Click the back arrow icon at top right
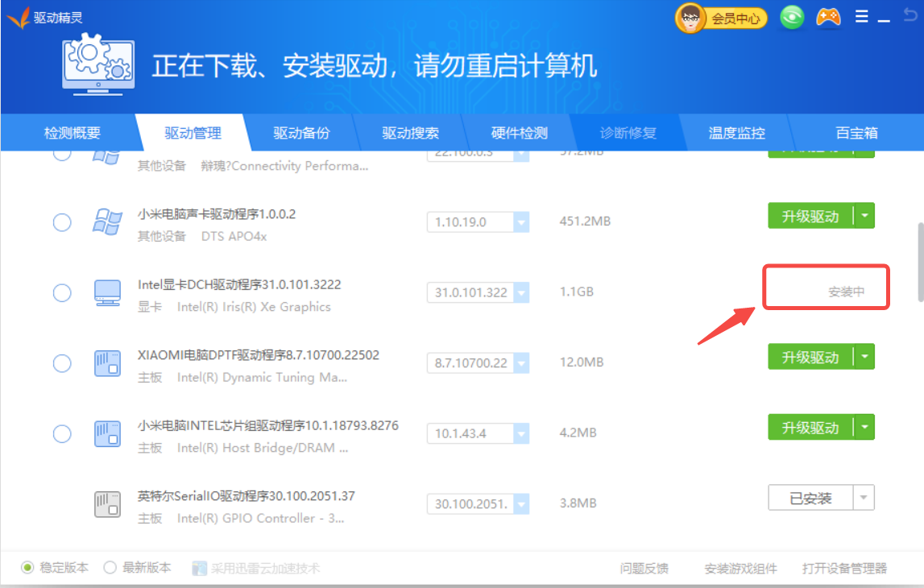Viewport: 924px width, 588px height. coord(909,17)
